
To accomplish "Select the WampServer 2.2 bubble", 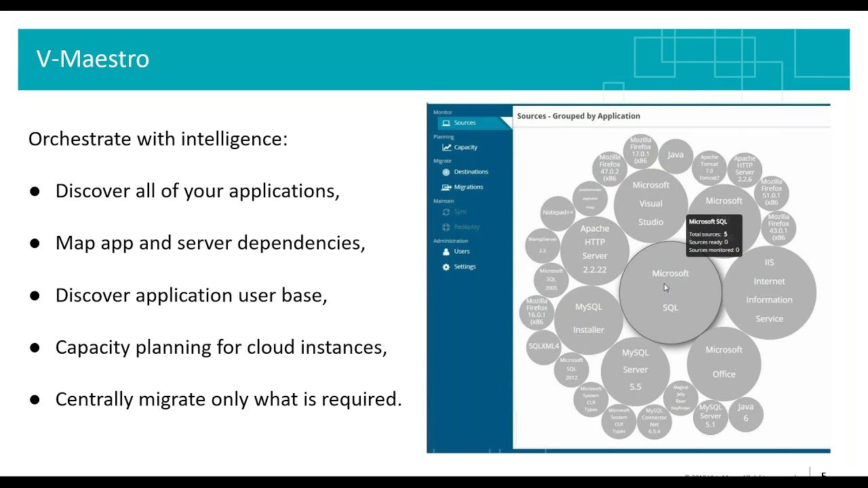I will pos(542,245).
